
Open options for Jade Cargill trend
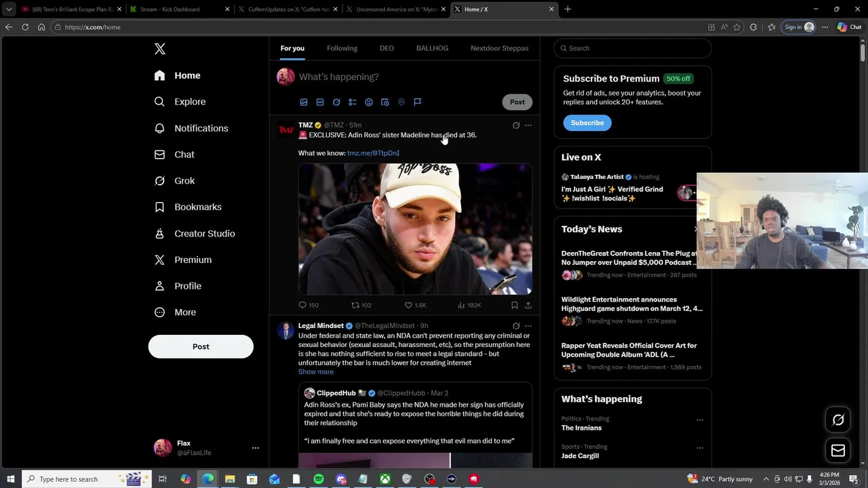point(700,448)
